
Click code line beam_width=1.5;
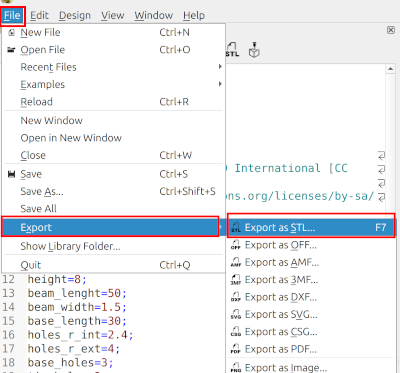click(77, 307)
